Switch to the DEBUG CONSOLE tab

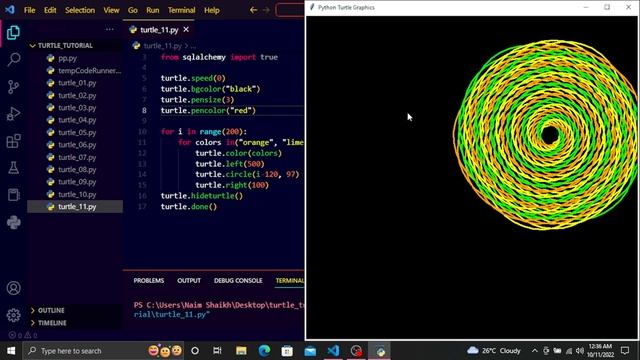tap(238, 280)
